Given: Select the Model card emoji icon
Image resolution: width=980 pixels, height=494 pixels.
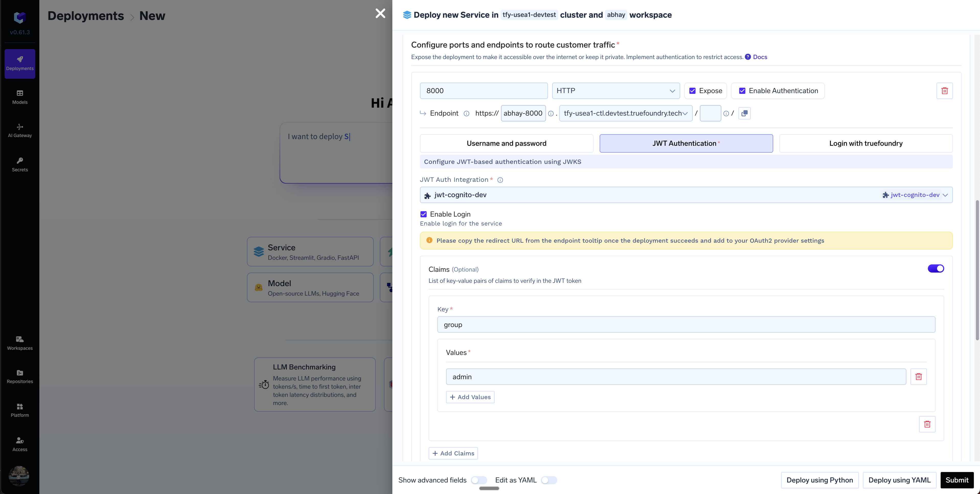Looking at the screenshot, I should (258, 287).
